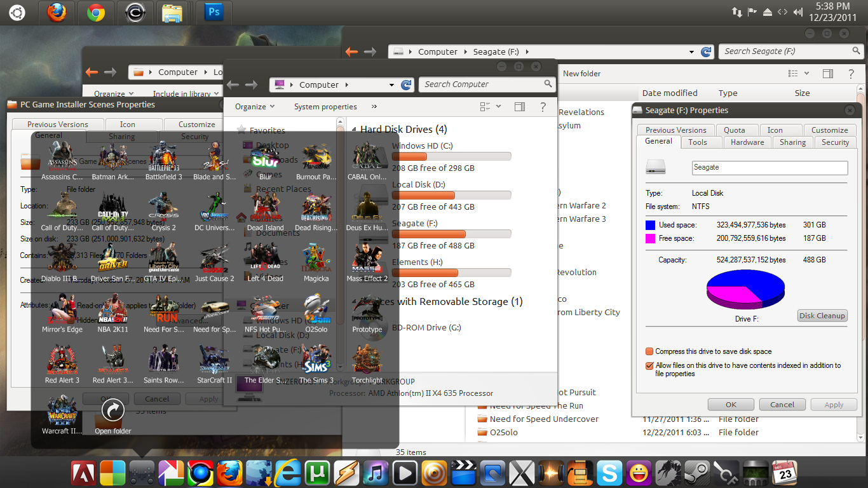Click the magenta Free space swatch

coord(650,238)
